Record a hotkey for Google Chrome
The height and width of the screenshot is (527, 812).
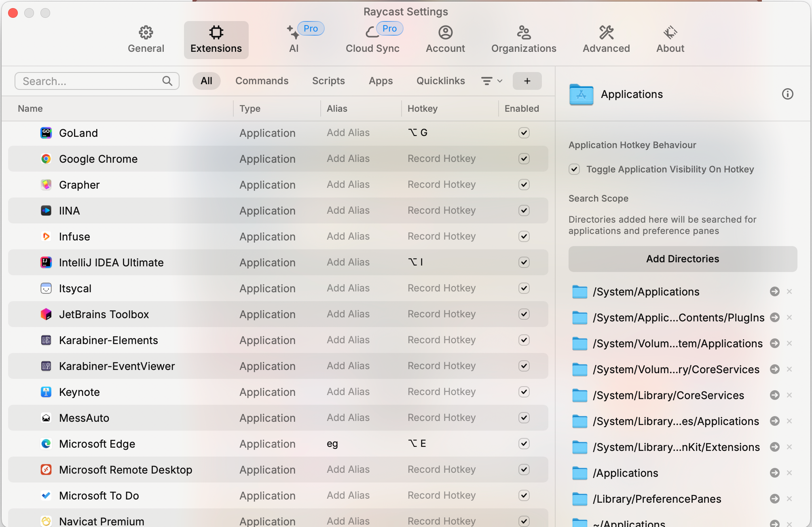tap(441, 159)
